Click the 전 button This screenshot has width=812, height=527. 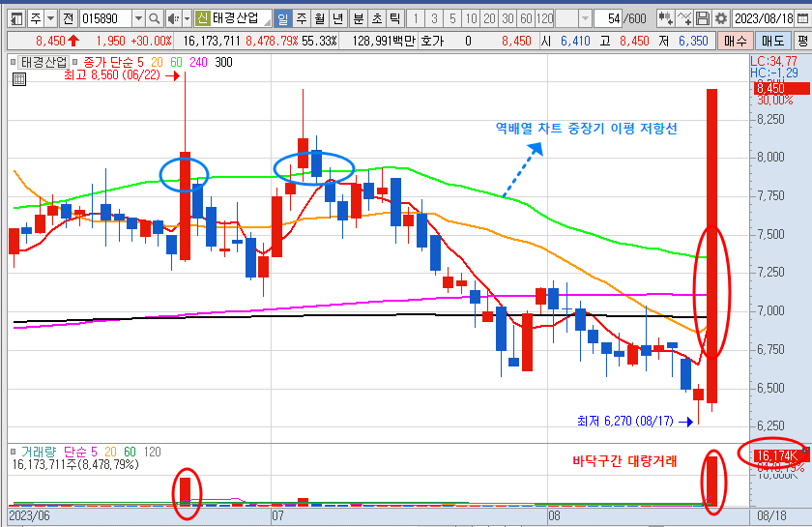pos(68,19)
